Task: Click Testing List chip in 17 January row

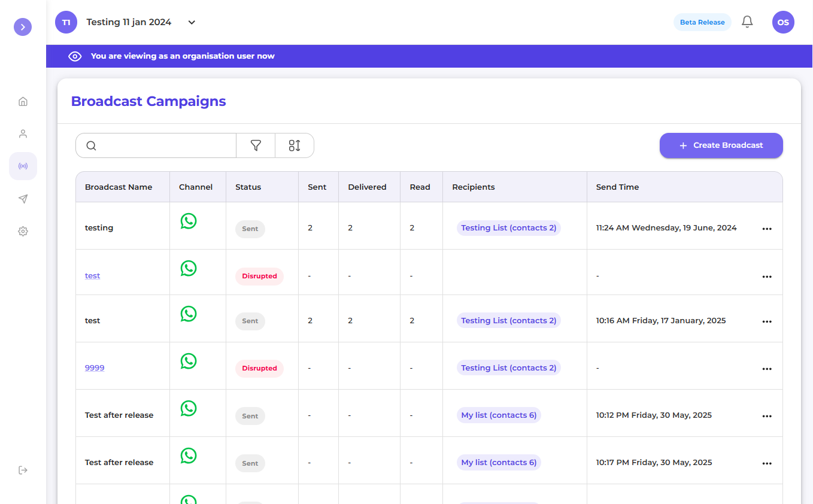Action: click(509, 320)
